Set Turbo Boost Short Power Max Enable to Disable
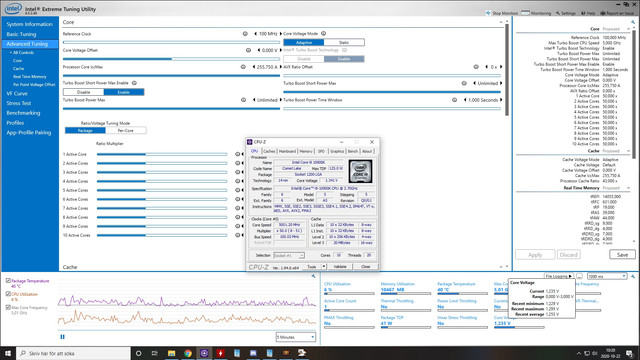Viewport: 640px width, 360px height. click(84, 92)
